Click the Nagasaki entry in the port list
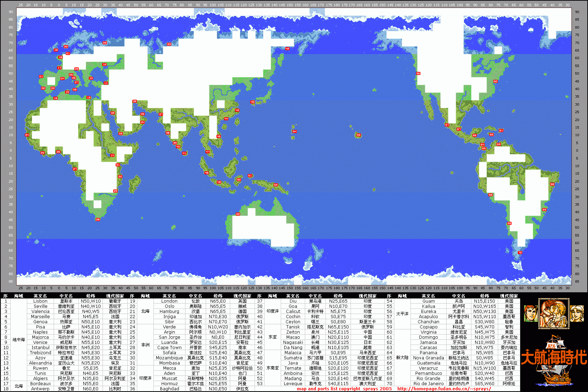This screenshot has height=392, width=588. (x=293, y=342)
